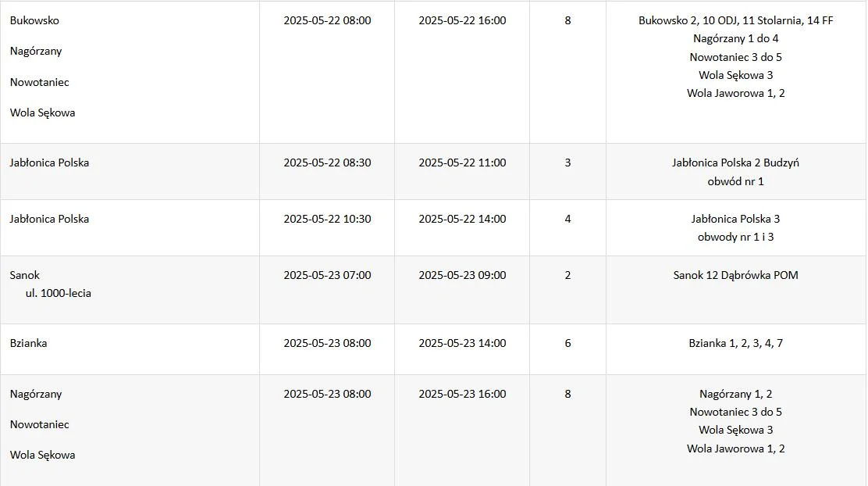The width and height of the screenshot is (868, 486).
Task: Click the Jabłonica Polska 2 Budzyń station
Action: [736, 163]
